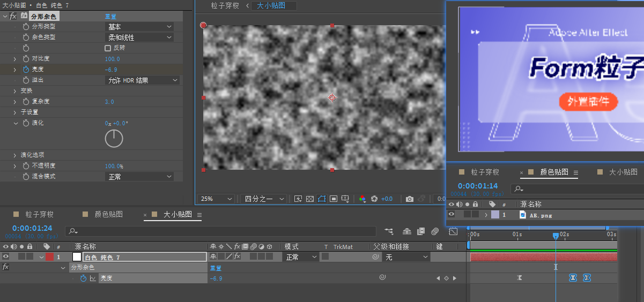Open show channel RGB color icon
This screenshot has height=302, width=644.
point(362,199)
